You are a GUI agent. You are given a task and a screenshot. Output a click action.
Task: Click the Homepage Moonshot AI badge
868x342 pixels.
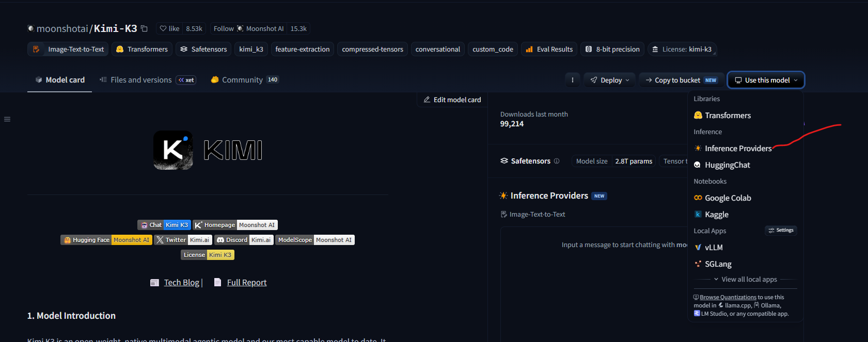(x=235, y=225)
